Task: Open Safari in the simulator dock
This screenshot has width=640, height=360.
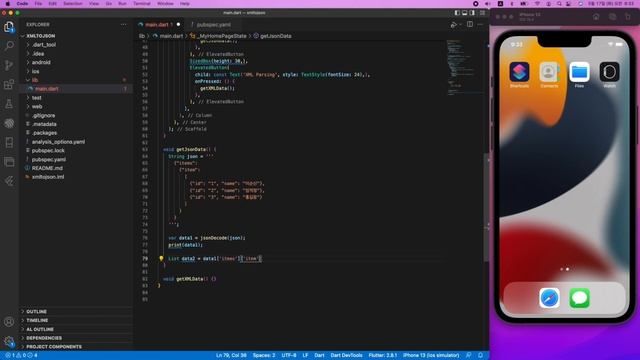Action: [549, 298]
